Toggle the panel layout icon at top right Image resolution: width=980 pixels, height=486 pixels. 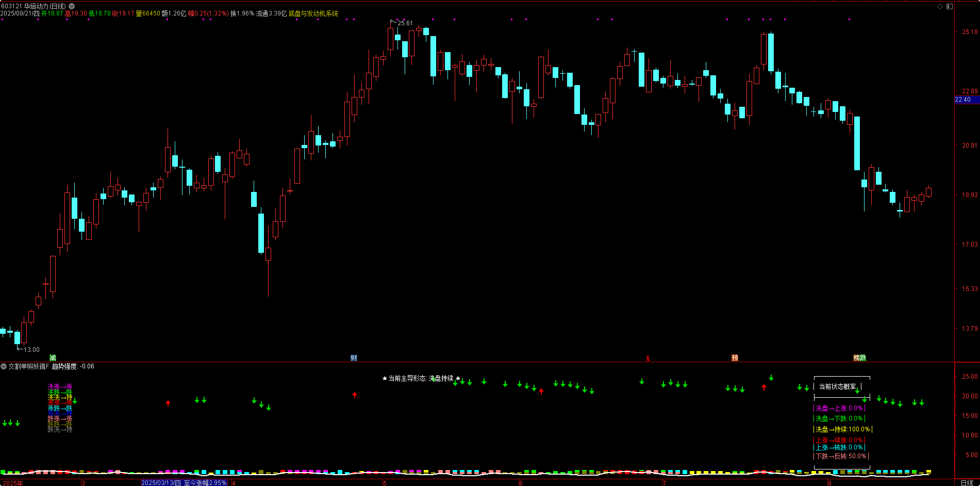[949, 6]
